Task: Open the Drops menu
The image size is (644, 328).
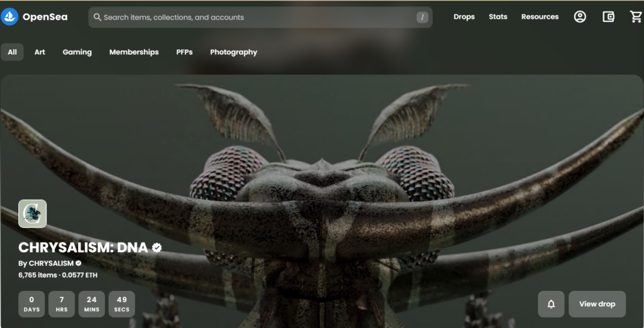Action: [464, 17]
